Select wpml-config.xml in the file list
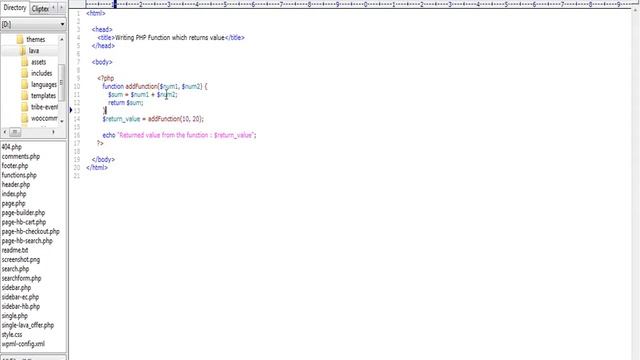This screenshot has height=360, width=640. point(23,344)
